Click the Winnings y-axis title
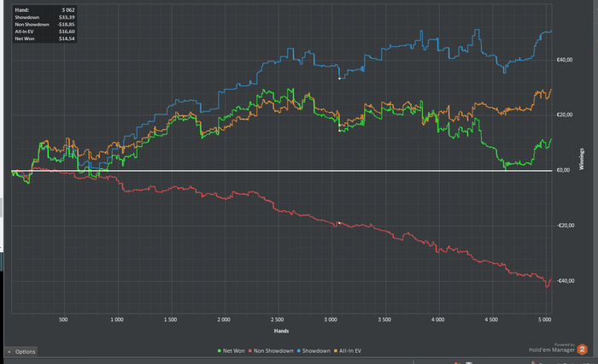 coord(581,159)
